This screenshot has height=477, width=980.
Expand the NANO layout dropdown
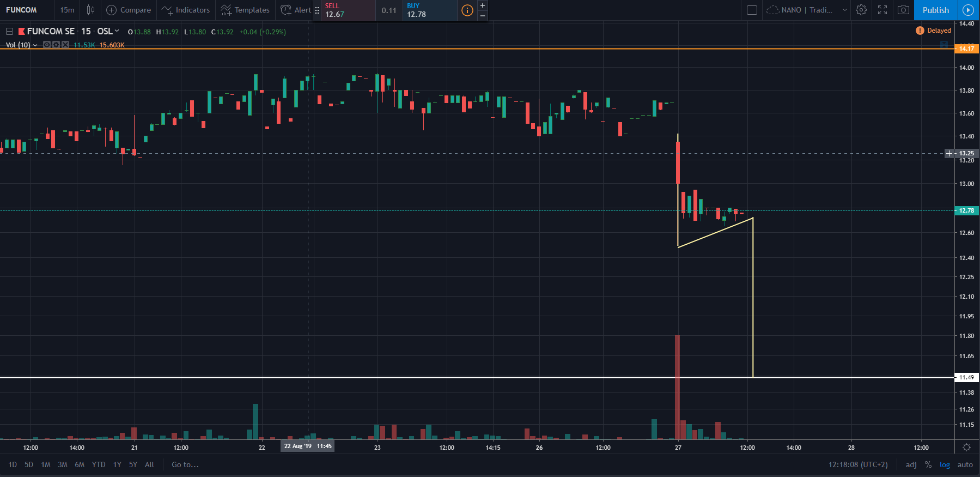pos(844,10)
